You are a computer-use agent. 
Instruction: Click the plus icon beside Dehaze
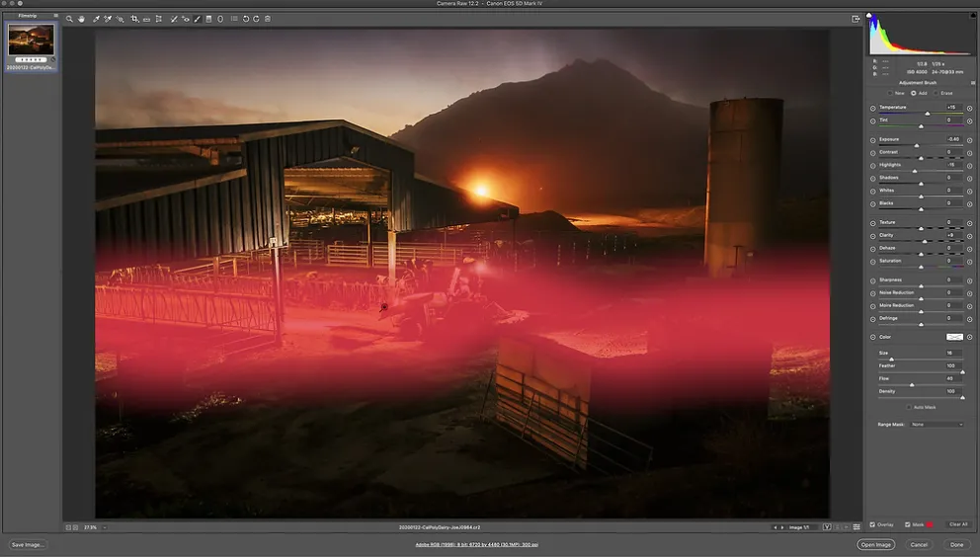coord(969,249)
